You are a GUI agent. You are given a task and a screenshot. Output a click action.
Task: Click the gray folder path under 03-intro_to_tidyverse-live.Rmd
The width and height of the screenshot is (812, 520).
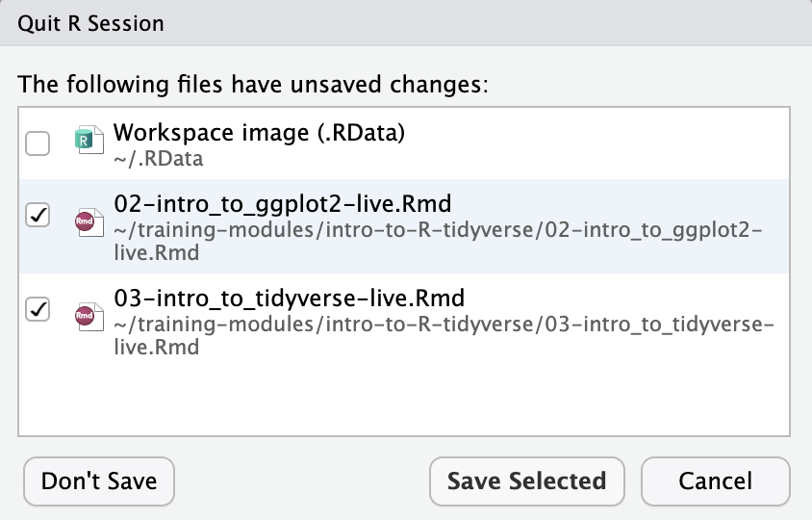pyautogui.click(x=443, y=325)
